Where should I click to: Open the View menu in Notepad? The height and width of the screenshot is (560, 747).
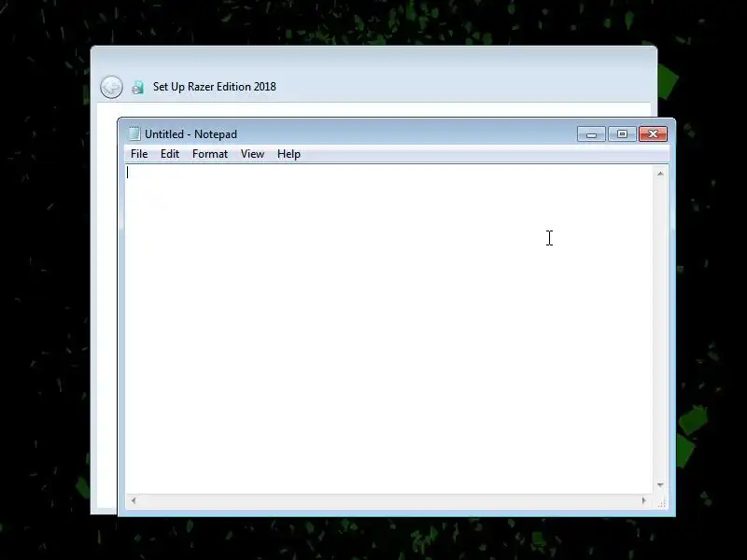click(x=252, y=154)
